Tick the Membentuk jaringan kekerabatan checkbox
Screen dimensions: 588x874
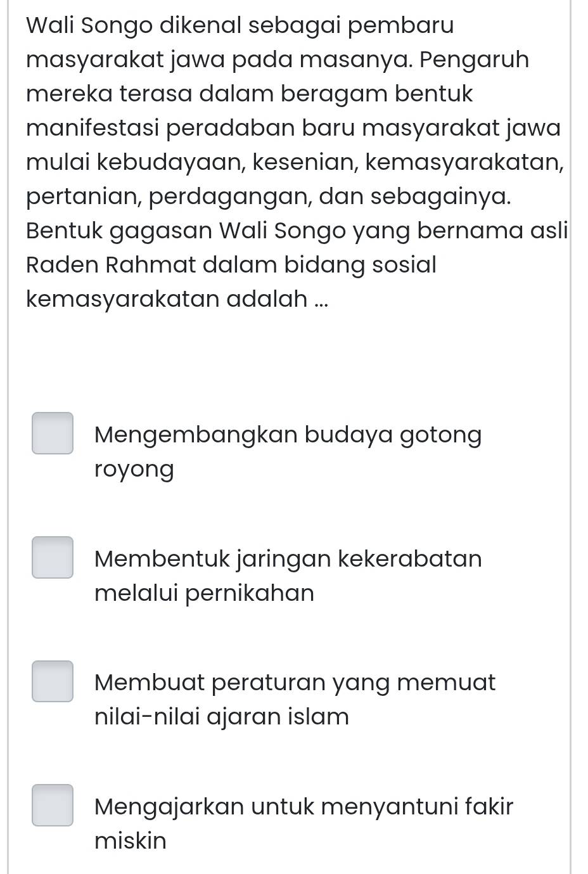pos(53,558)
